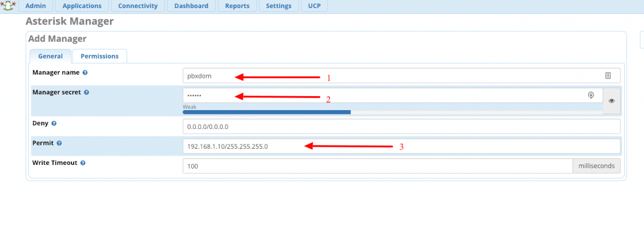Expand the Applications menu
Viewport: 644px width, 231px height.
[82, 6]
